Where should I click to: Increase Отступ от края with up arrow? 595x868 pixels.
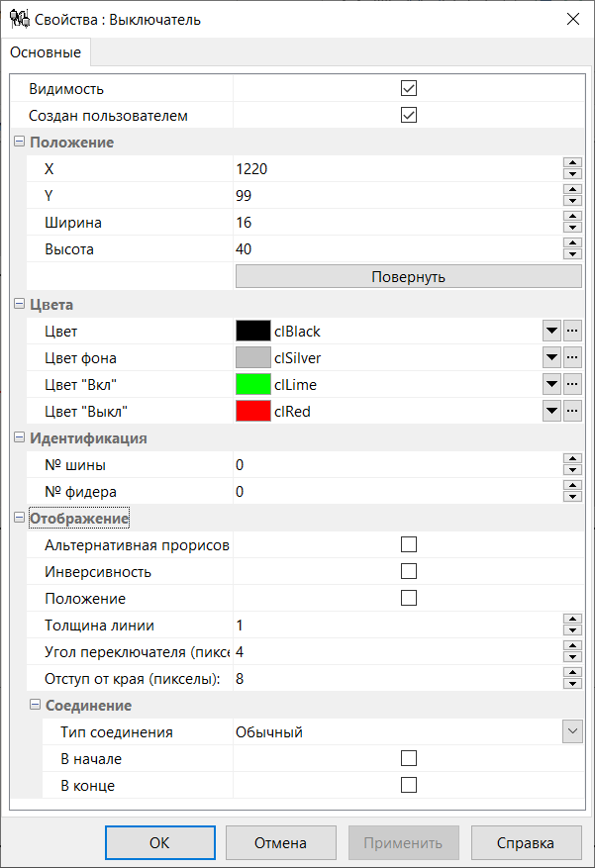tap(572, 673)
